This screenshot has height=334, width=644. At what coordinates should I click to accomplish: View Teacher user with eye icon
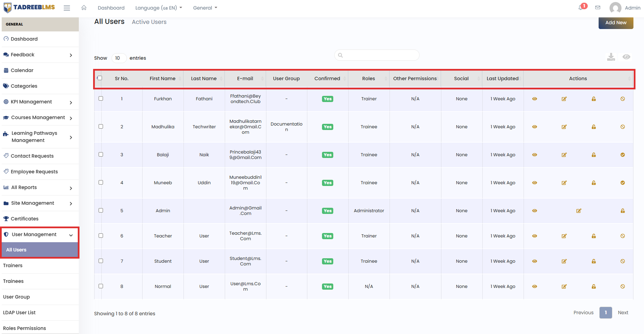(x=535, y=236)
